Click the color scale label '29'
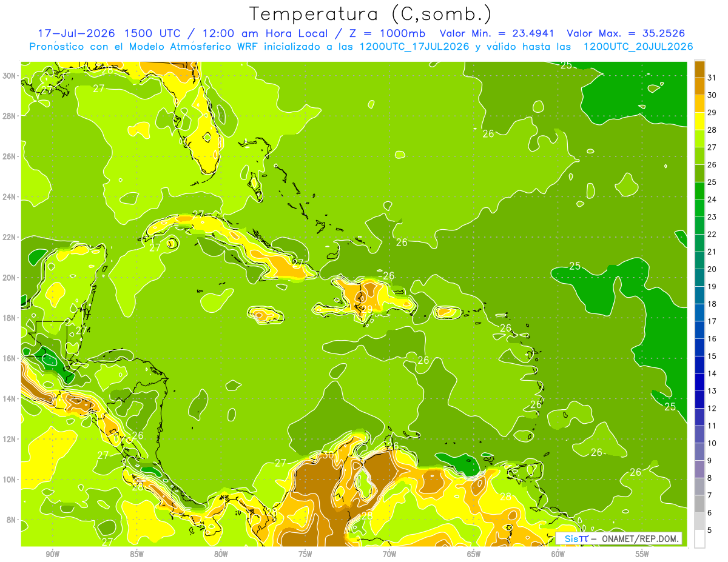This screenshot has width=728, height=562. [712, 112]
